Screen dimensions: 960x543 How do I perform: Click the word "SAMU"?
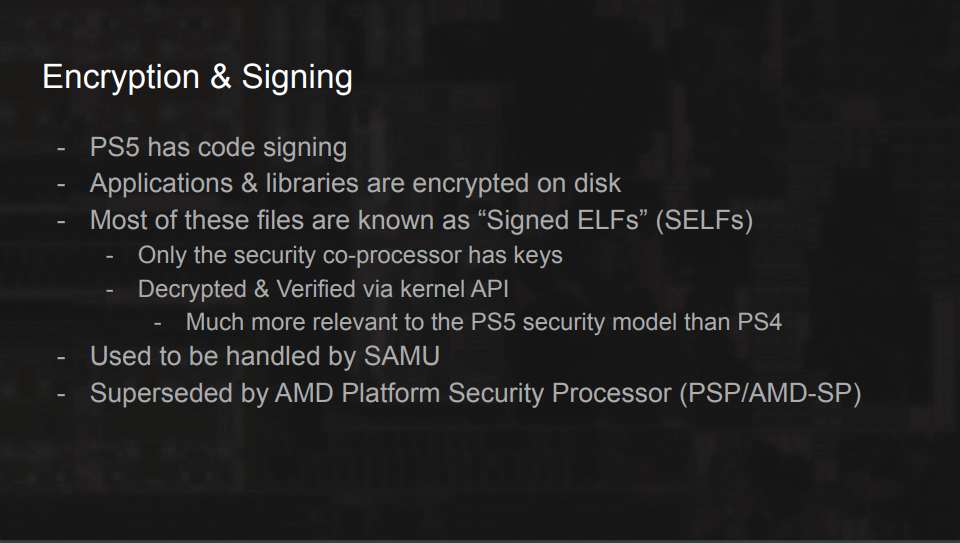click(402, 356)
